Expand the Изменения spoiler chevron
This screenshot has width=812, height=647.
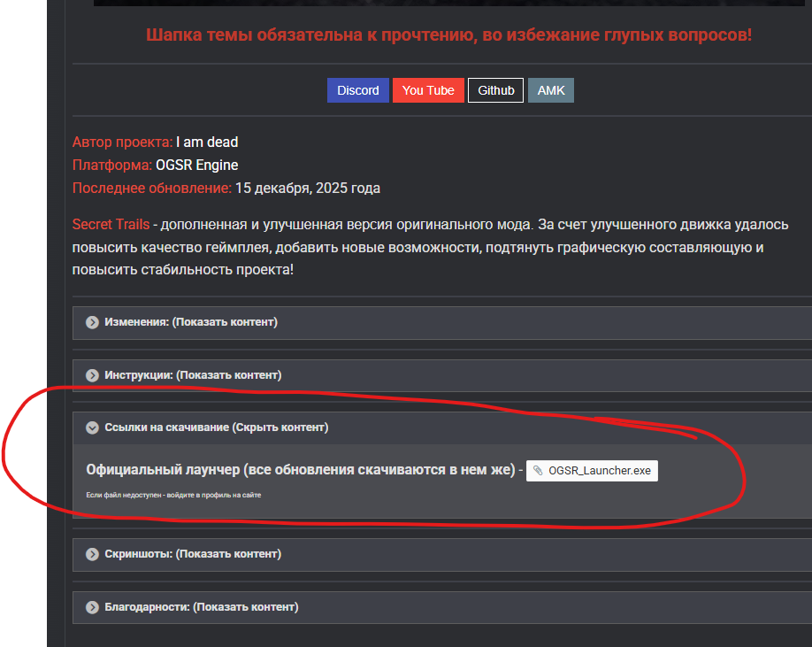(92, 322)
